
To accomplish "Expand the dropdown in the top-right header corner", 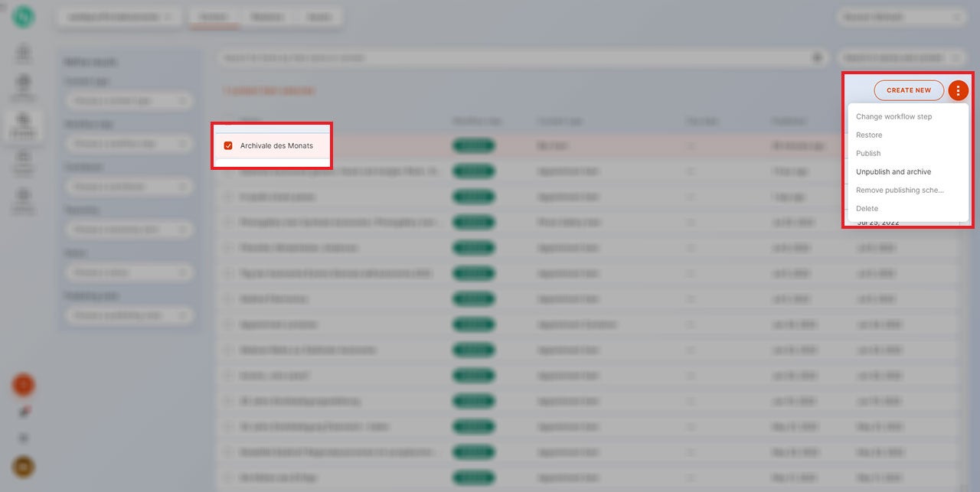I will (x=901, y=17).
